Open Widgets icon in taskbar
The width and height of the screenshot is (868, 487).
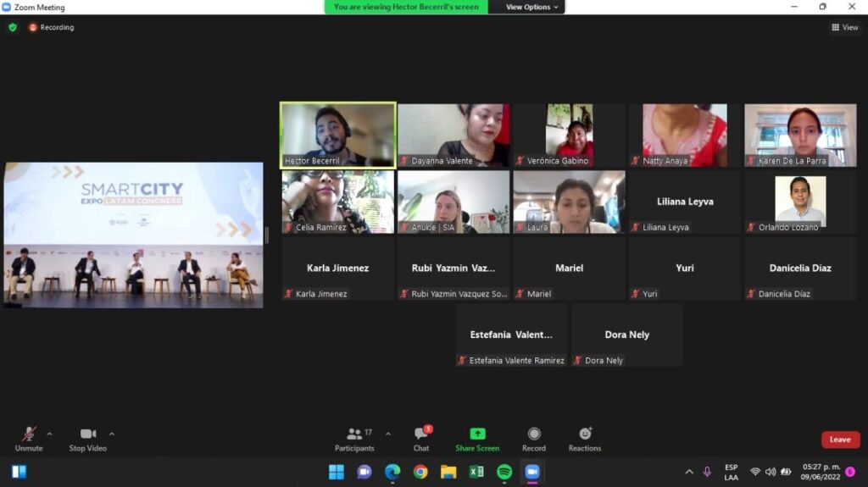click(x=19, y=472)
